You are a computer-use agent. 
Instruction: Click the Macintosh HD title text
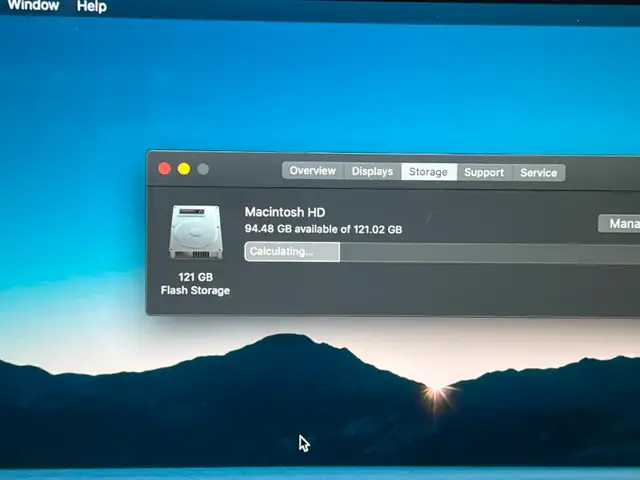pyautogui.click(x=285, y=212)
